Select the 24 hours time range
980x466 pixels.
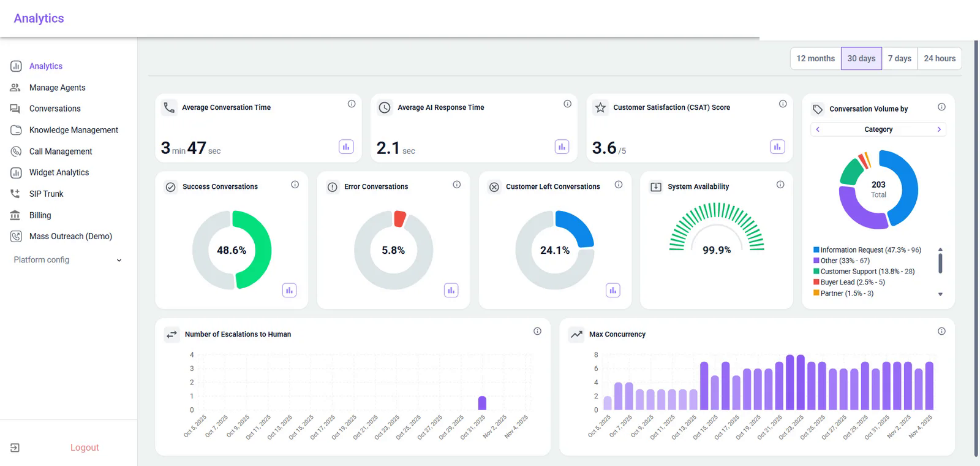pos(940,58)
